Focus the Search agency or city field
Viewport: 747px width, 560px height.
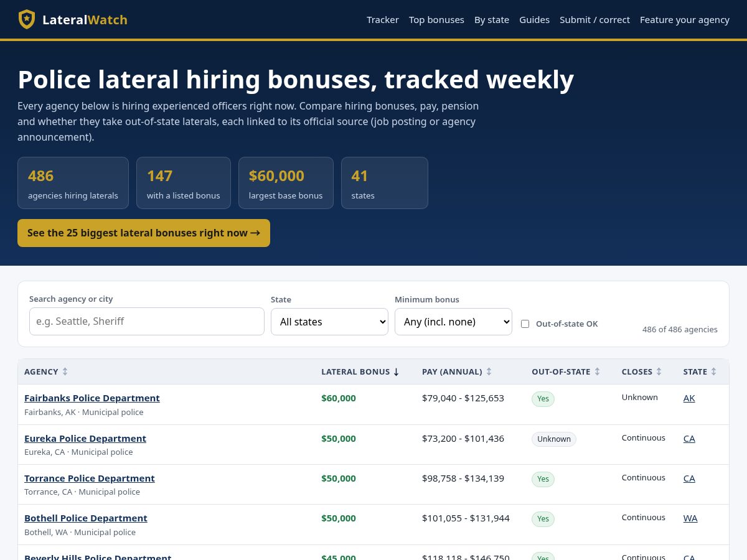[x=147, y=321]
